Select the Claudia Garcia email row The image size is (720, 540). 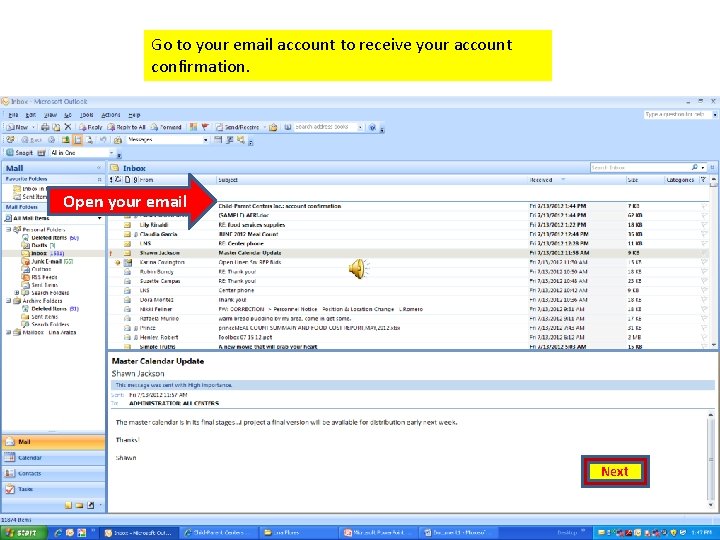tap(409, 234)
